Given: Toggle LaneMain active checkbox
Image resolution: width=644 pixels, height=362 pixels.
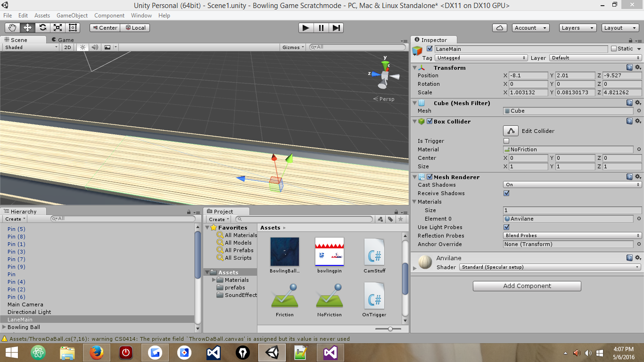Looking at the screenshot, I should [x=429, y=49].
